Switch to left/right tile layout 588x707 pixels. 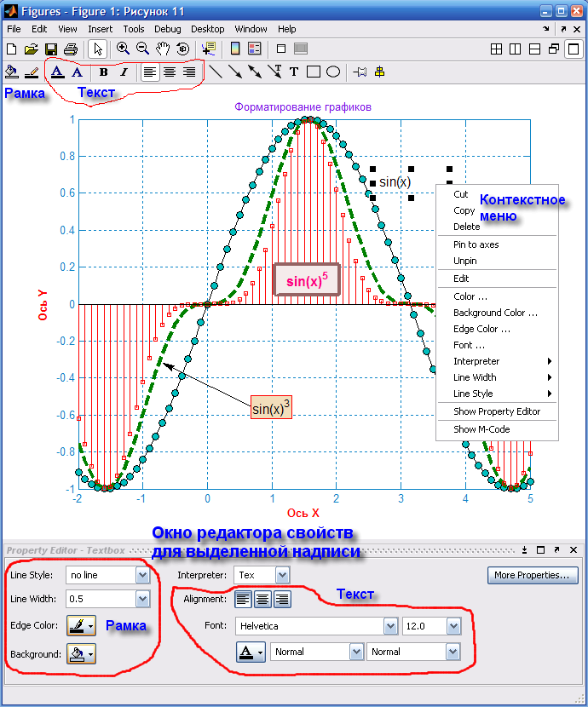pos(515,49)
